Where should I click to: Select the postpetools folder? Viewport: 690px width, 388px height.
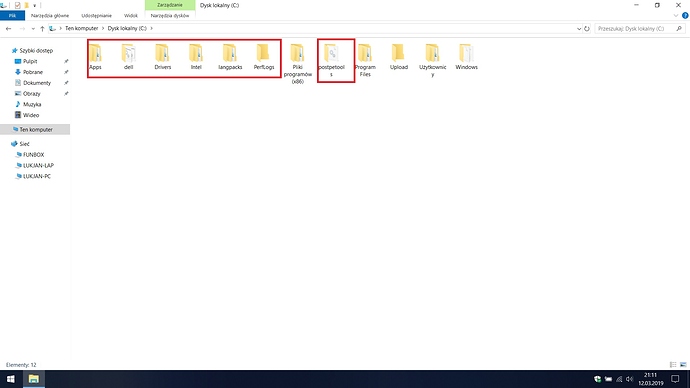[331, 61]
